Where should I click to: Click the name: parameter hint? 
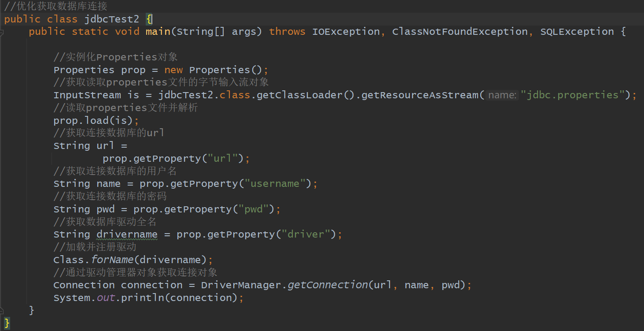[x=502, y=95]
